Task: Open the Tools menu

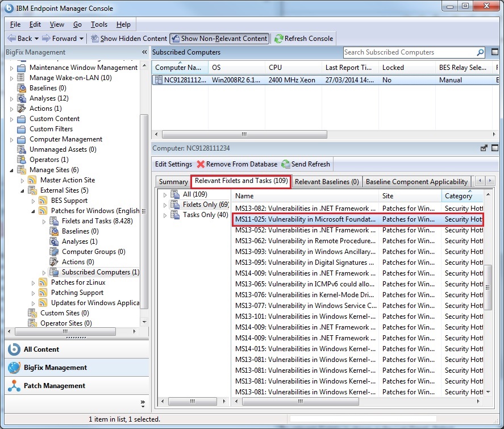Action: tap(99, 24)
